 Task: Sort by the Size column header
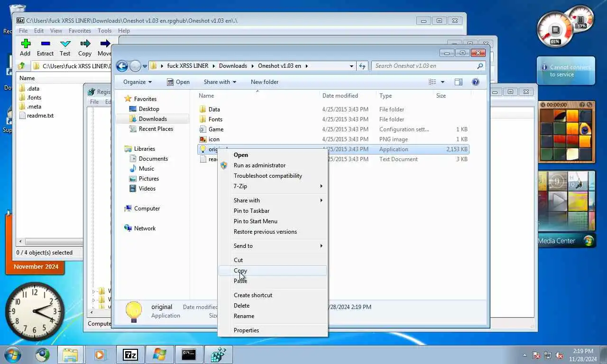tap(441, 96)
